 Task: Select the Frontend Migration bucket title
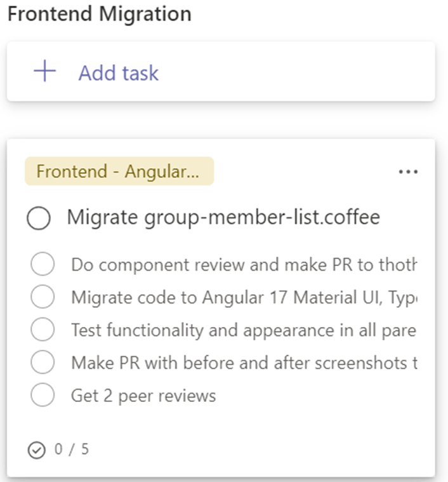click(x=99, y=14)
